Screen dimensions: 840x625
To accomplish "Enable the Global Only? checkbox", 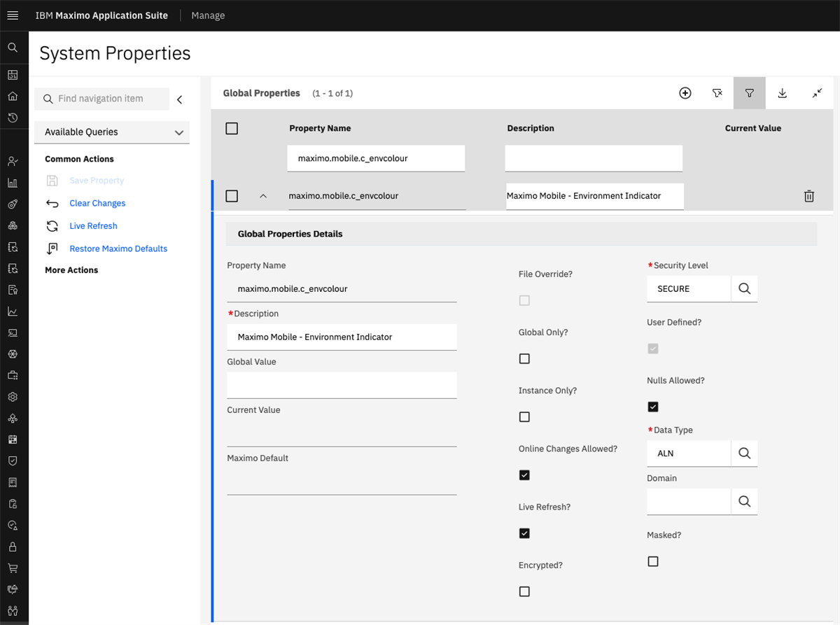I will pyautogui.click(x=524, y=358).
